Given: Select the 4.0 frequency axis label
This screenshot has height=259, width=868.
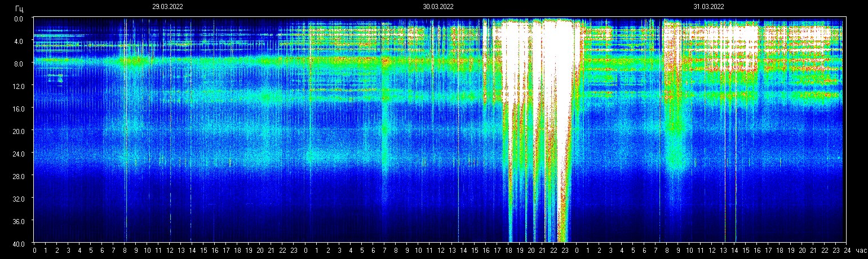Looking at the screenshot, I should tap(19, 41).
